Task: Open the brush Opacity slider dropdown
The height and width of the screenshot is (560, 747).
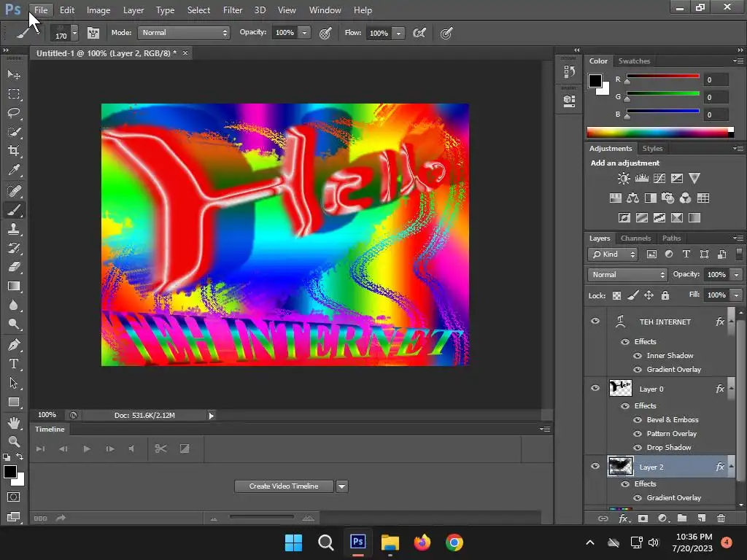Action: tap(304, 33)
